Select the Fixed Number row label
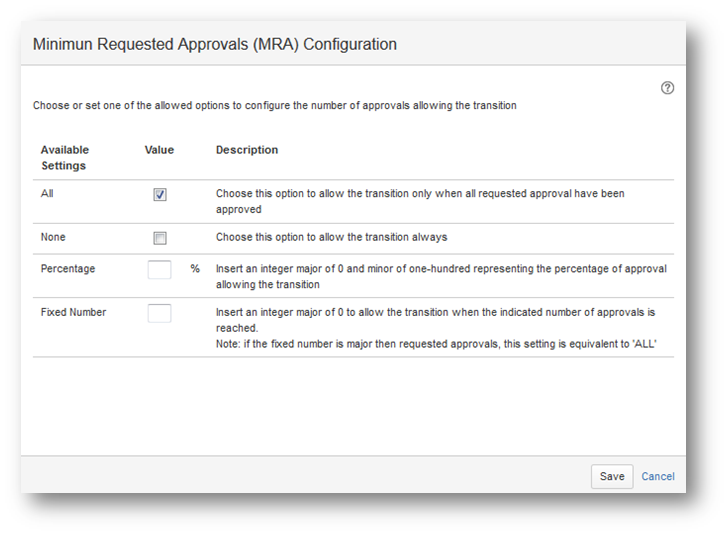The height and width of the screenshot is (535, 728). tap(73, 313)
